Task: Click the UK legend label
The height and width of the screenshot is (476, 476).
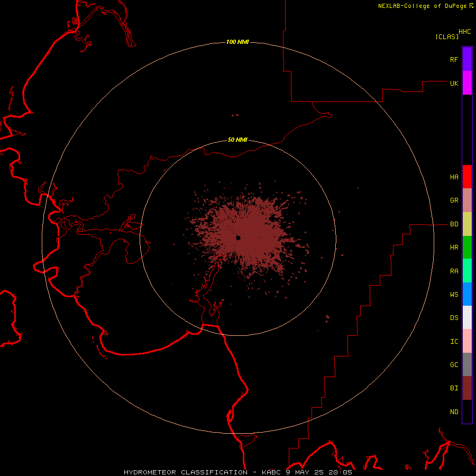Action: pos(454,83)
